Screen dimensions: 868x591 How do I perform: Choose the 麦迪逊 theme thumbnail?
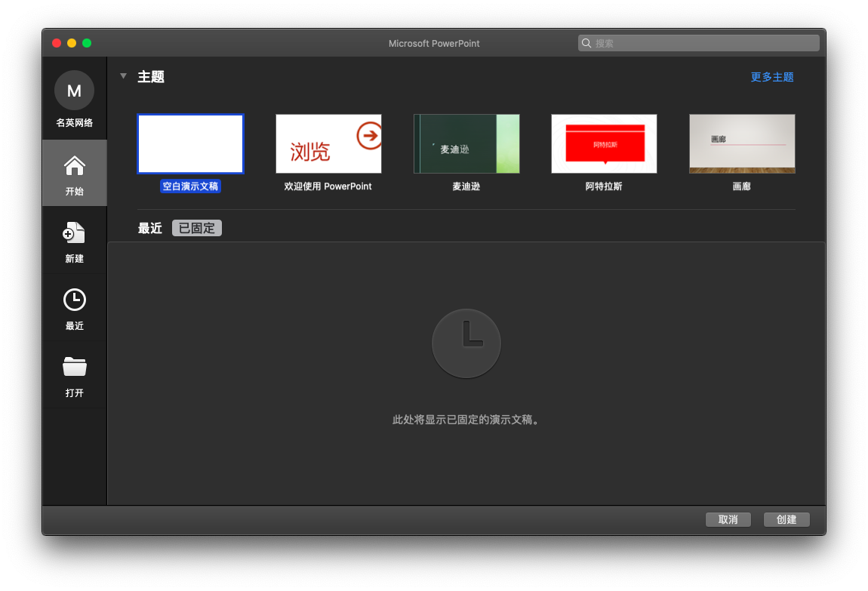click(466, 144)
